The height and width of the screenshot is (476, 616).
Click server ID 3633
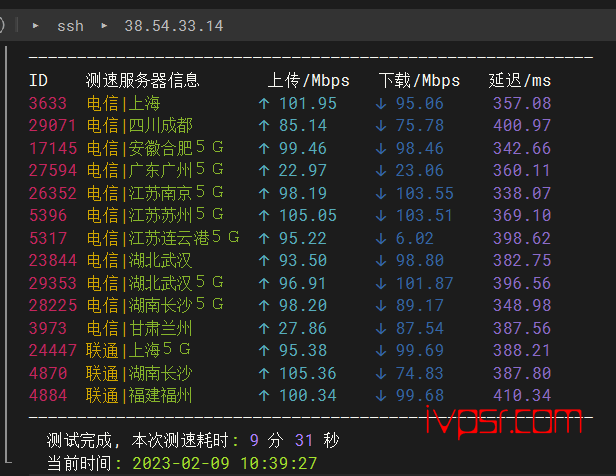click(x=48, y=103)
